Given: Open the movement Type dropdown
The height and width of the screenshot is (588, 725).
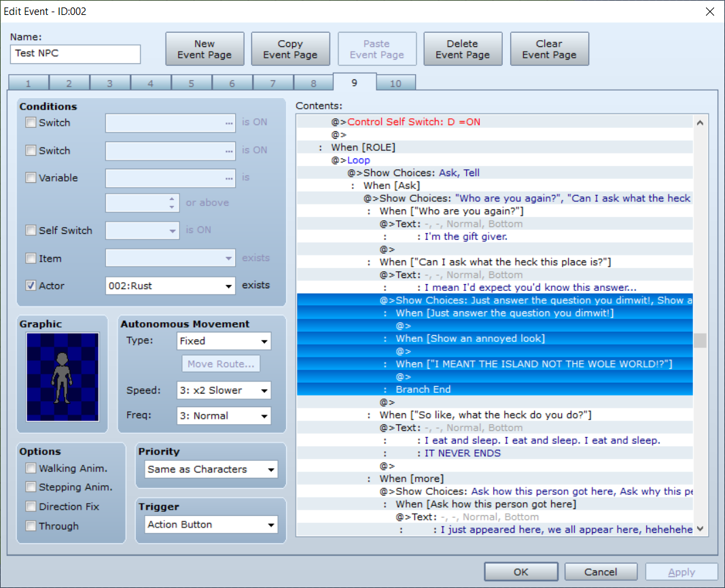Looking at the screenshot, I should tap(224, 341).
